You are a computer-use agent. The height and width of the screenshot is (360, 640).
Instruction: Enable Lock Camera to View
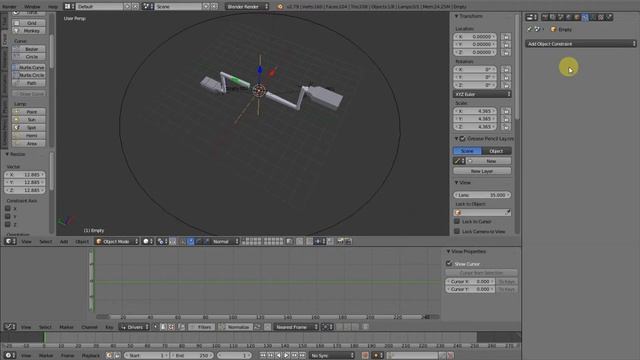coord(457,231)
